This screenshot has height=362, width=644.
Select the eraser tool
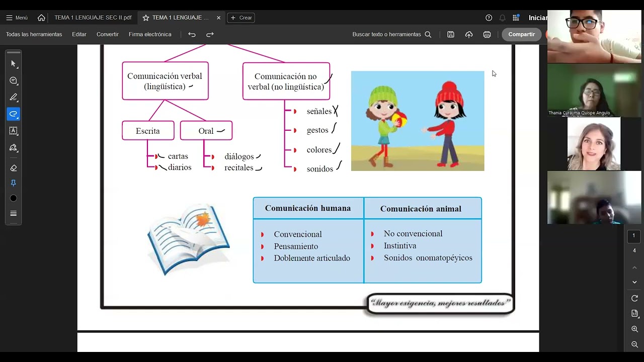click(x=14, y=168)
